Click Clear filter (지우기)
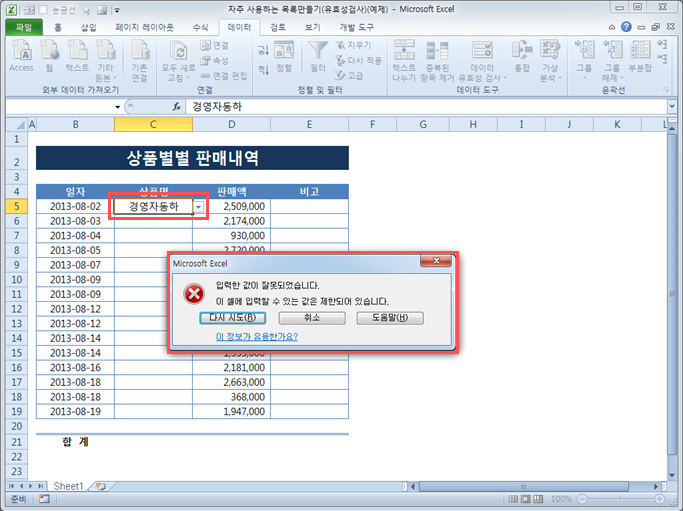 coord(353,45)
